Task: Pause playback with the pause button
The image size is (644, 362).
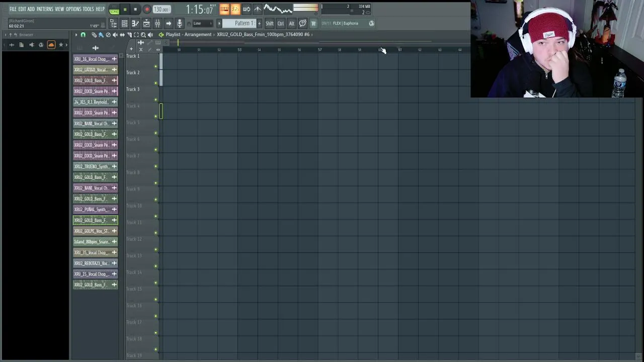Action: click(x=125, y=10)
